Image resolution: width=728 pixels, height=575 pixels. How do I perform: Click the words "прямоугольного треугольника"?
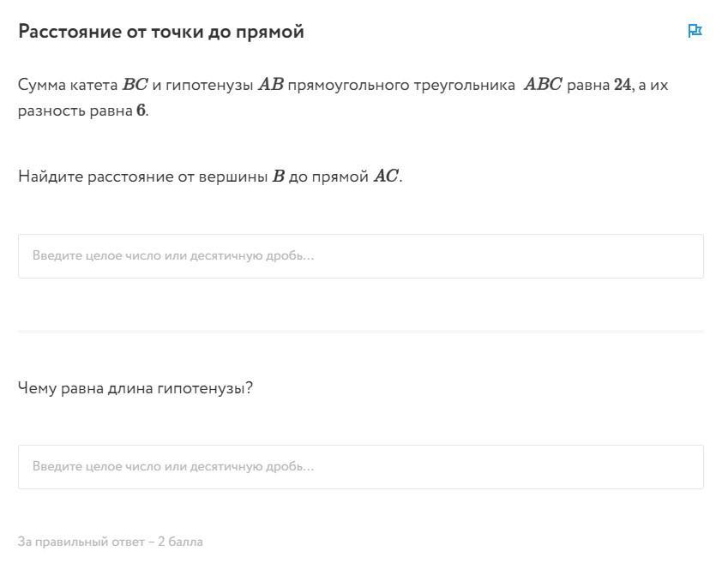[401, 85]
